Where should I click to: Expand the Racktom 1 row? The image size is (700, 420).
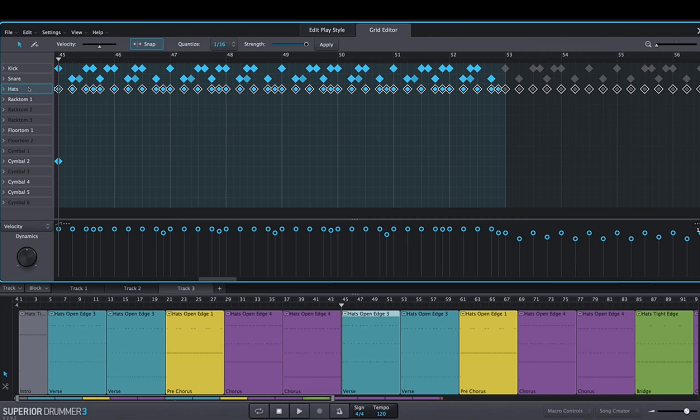click(4, 99)
